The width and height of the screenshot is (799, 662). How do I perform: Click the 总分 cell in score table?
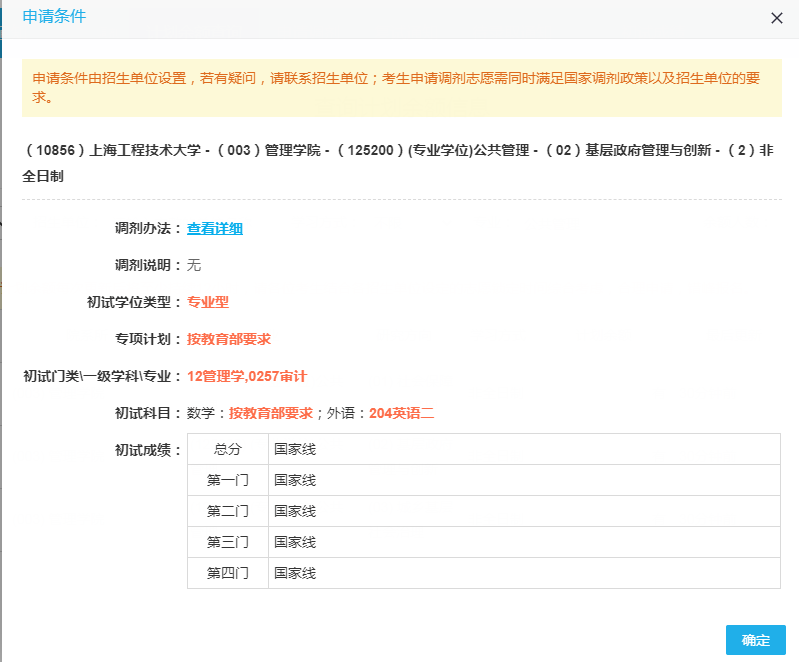[228, 449]
